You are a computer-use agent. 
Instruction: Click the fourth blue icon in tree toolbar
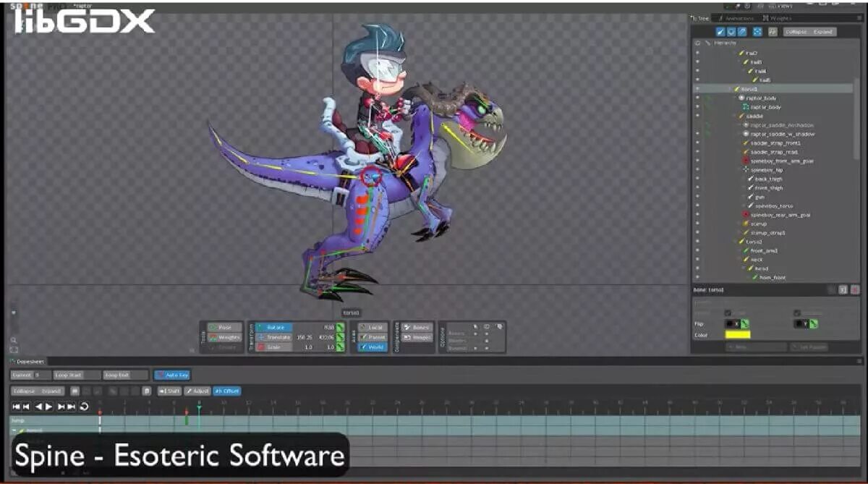[x=757, y=32]
